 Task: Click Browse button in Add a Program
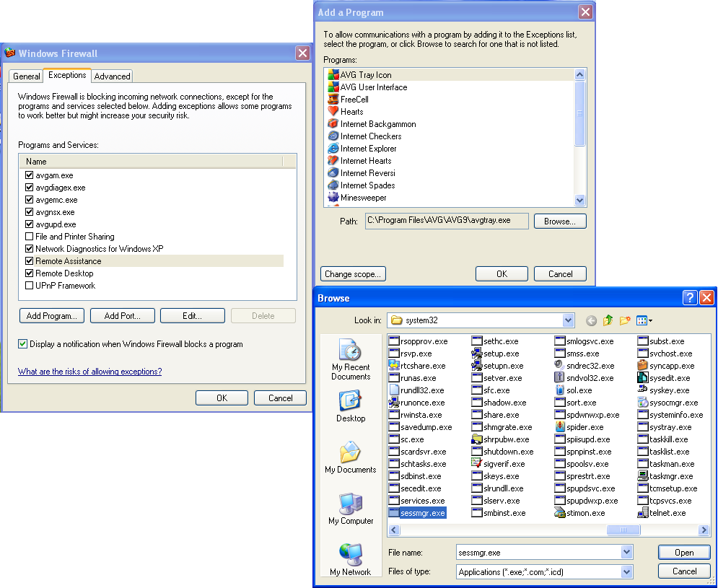click(560, 221)
